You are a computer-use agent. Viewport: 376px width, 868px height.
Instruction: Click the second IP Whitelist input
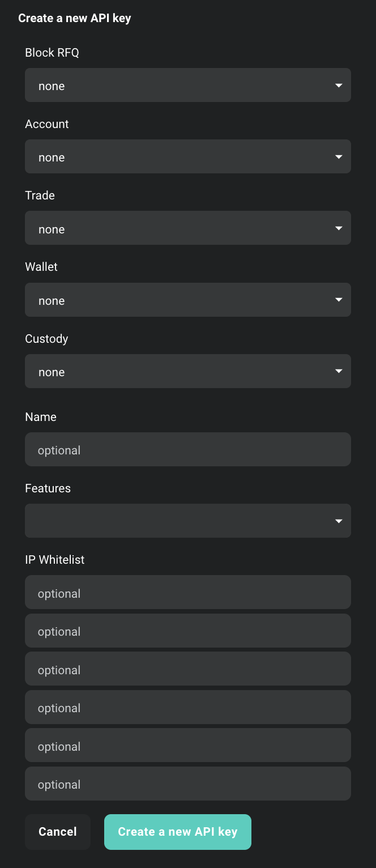click(x=188, y=631)
